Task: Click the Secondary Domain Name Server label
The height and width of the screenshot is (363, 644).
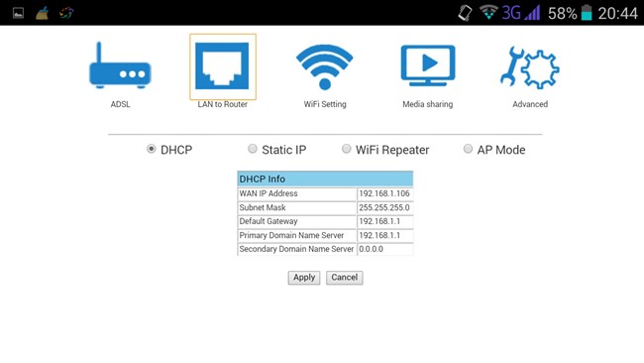Action: click(296, 249)
